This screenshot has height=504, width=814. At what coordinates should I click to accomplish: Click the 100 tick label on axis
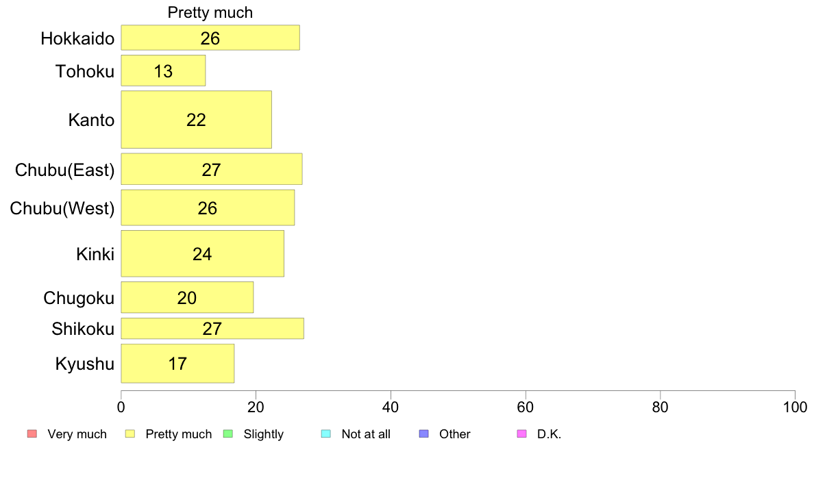click(x=795, y=407)
